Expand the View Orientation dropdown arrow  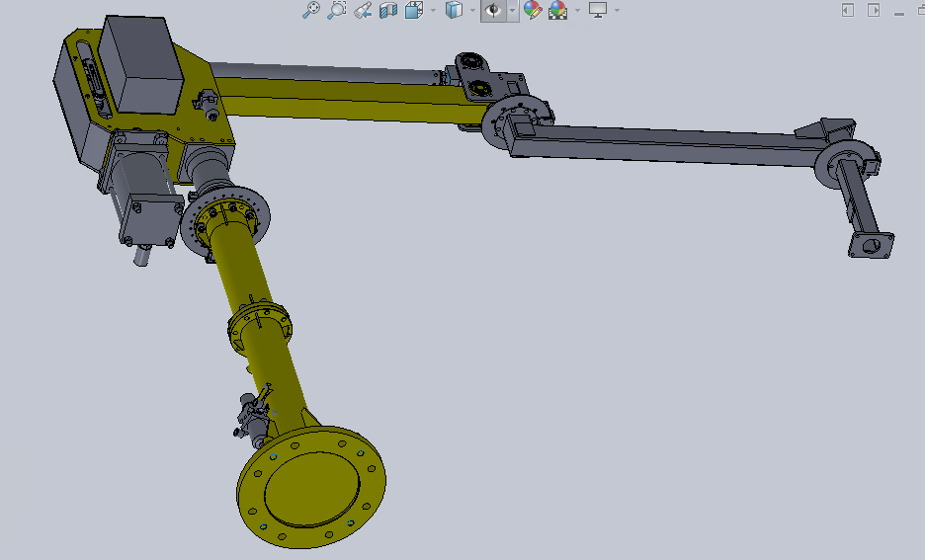coord(433,10)
